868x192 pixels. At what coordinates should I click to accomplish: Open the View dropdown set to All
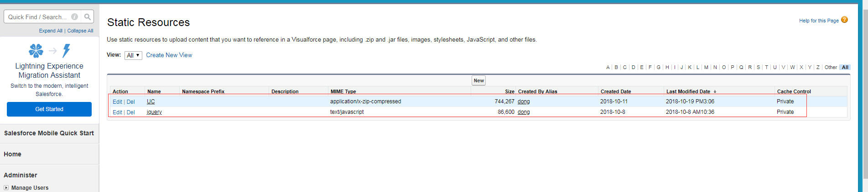[133, 55]
